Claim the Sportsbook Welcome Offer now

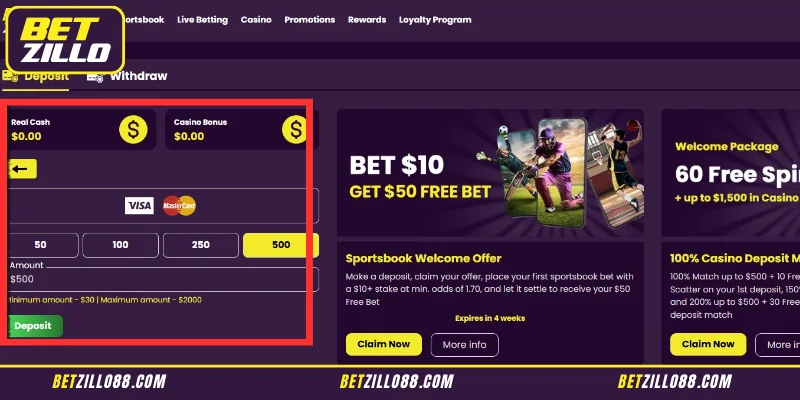(x=384, y=344)
